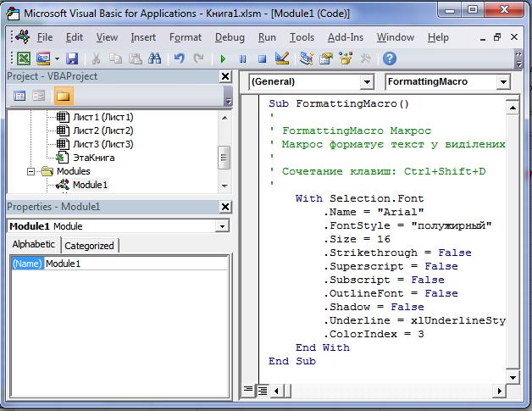Open the Run menu
The image size is (532, 411).
(267, 37)
